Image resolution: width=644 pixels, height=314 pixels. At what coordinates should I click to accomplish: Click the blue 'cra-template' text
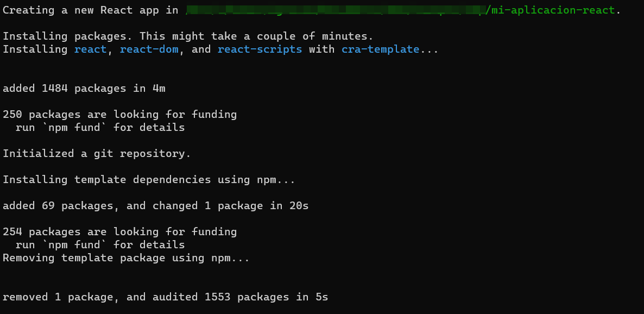[x=380, y=49]
